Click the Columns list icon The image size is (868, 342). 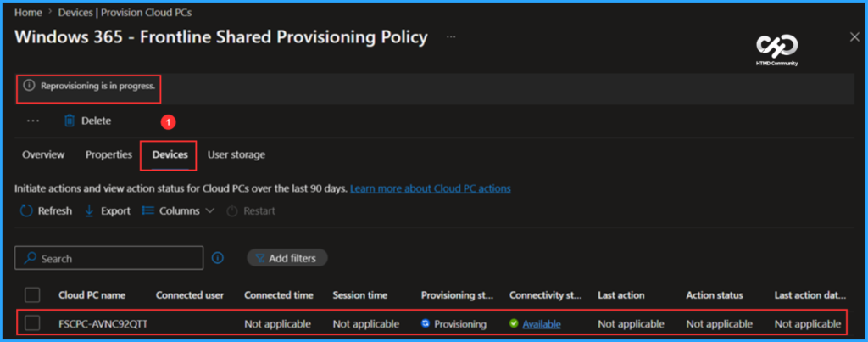point(147,210)
